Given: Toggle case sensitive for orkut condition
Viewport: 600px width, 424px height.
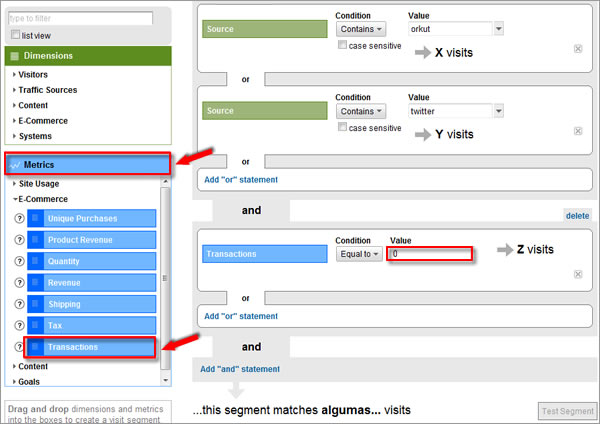Looking at the screenshot, I should click(343, 45).
